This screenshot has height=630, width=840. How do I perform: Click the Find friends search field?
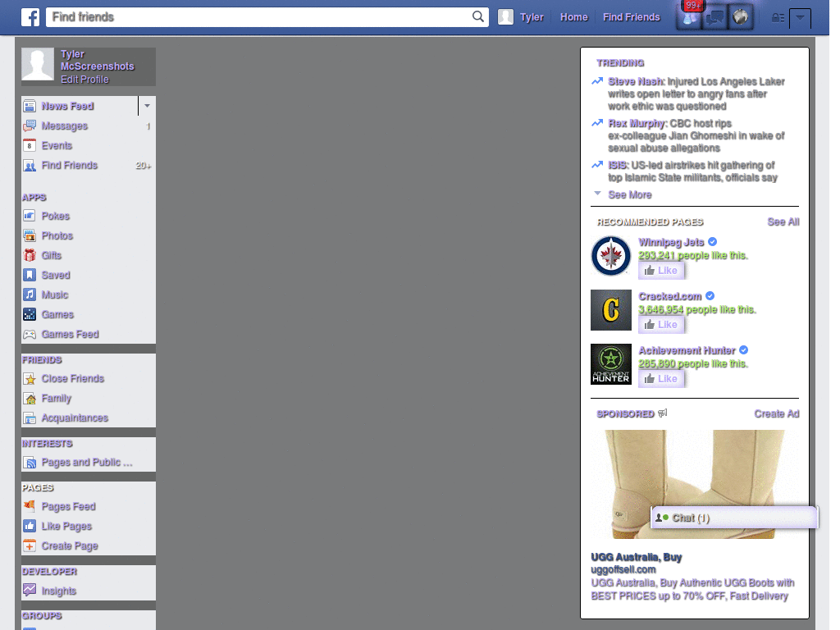267,16
